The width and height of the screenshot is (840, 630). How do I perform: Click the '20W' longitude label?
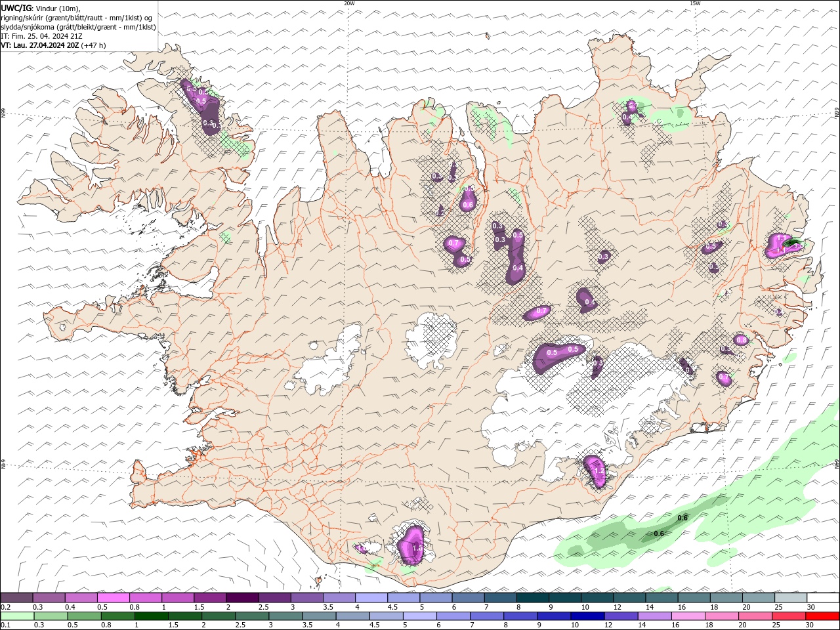[349, 3]
